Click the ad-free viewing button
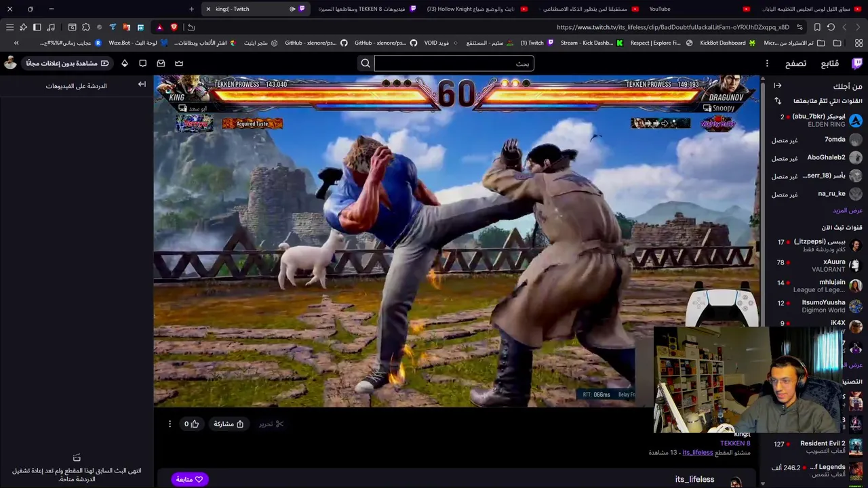Viewport: 868px width, 488px height. pos(68,63)
